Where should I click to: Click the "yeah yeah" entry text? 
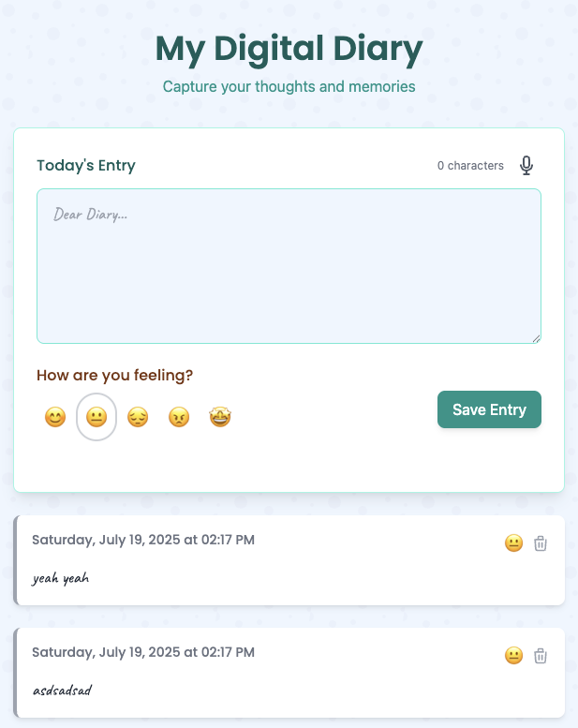(x=60, y=578)
